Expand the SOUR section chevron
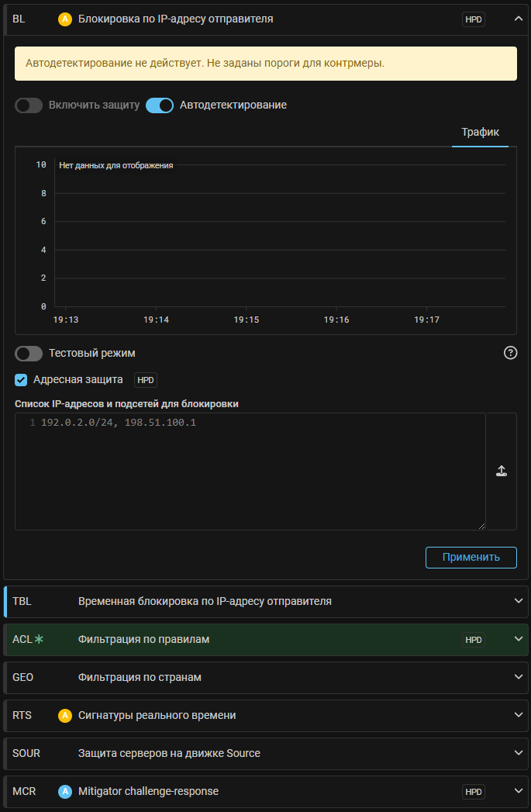Viewport: 531px width, 812px height. 519,753
